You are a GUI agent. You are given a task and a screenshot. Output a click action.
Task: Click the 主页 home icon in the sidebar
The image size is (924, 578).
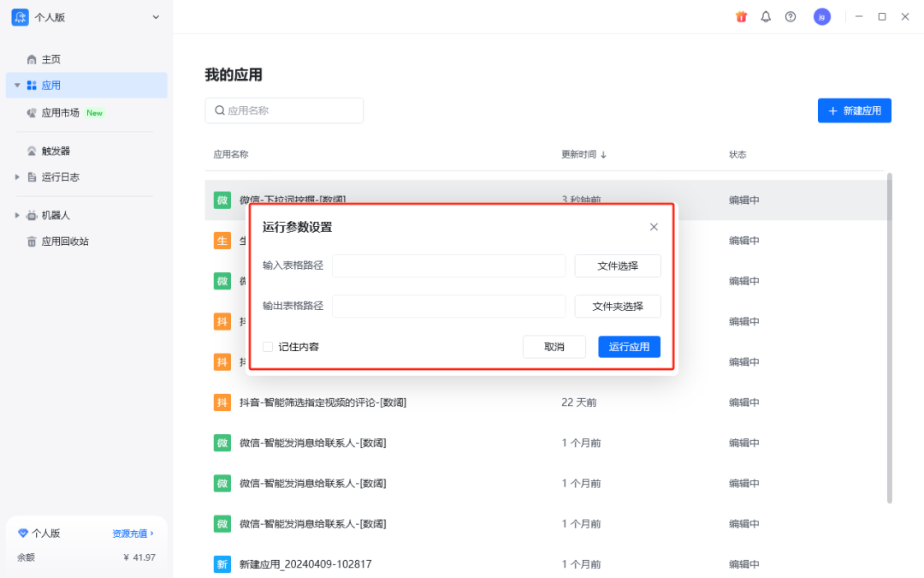point(31,59)
